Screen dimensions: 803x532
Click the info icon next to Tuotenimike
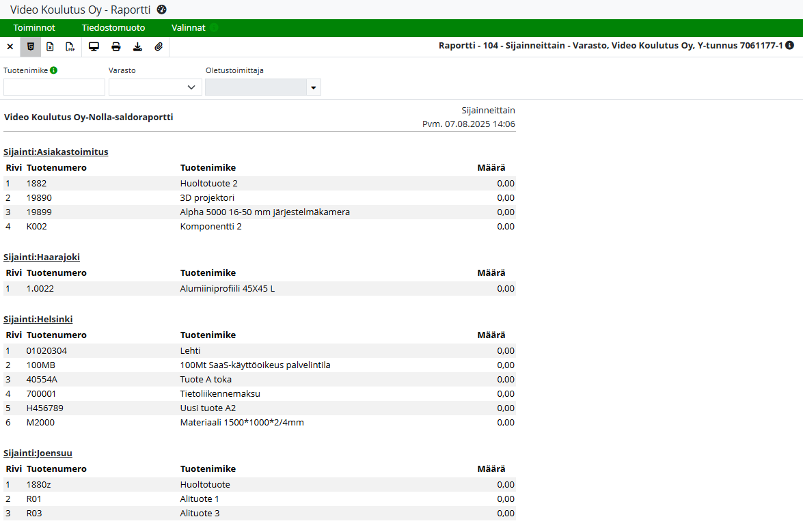coord(54,70)
